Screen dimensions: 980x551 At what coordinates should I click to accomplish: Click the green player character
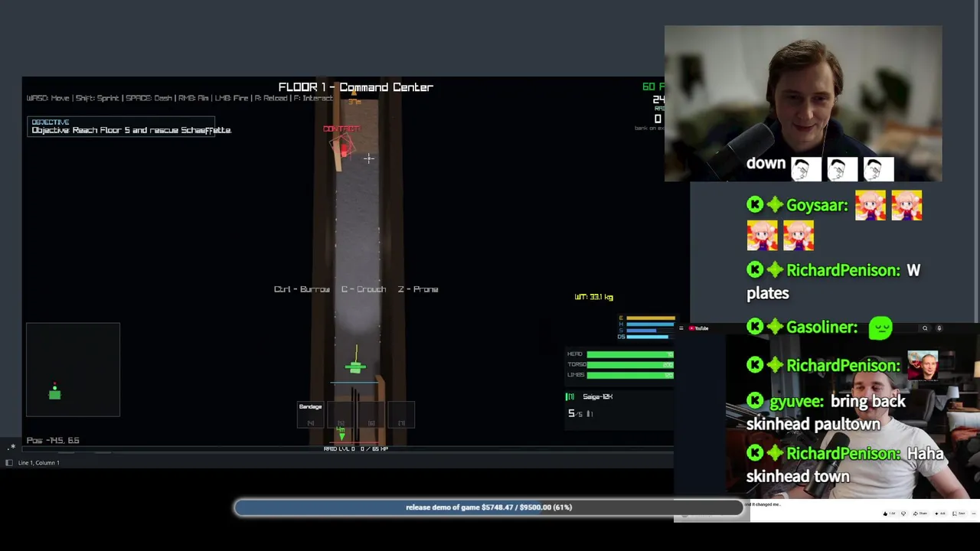pyautogui.click(x=355, y=367)
